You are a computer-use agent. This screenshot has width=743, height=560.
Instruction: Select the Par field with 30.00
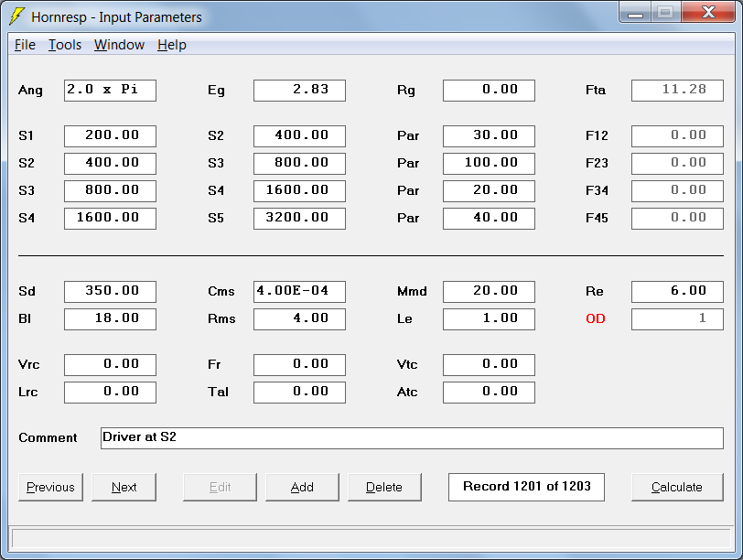pyautogui.click(x=489, y=136)
